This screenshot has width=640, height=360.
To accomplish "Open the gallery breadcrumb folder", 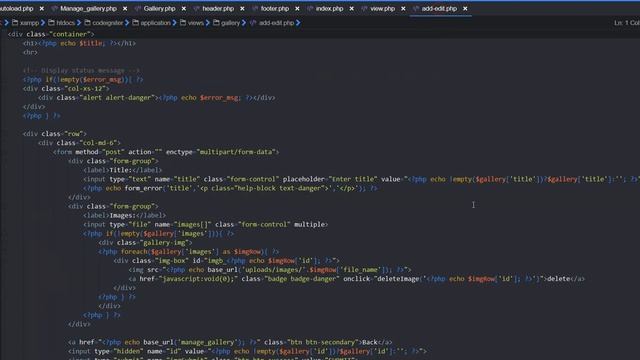I will pos(231,23).
